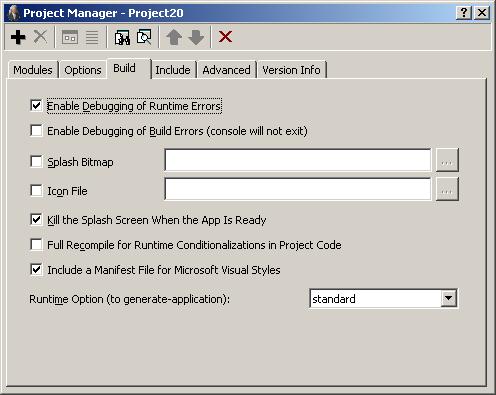
Task: Uncheck Enable Debugging of Runtime Errors
Action: [36, 106]
